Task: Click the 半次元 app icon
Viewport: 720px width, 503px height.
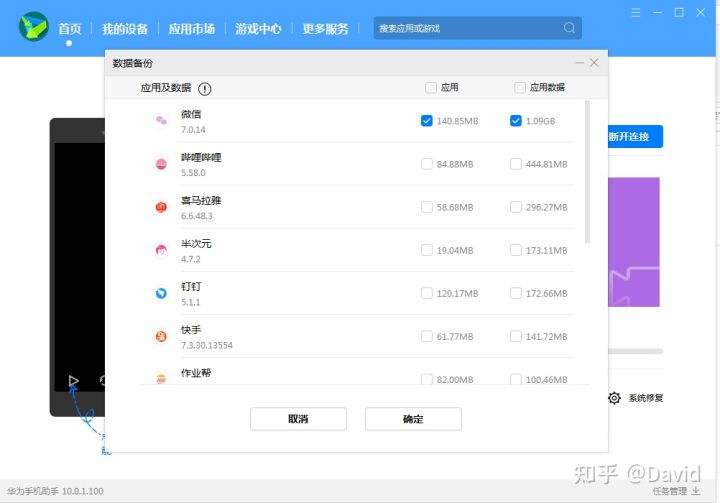Action: 161,250
